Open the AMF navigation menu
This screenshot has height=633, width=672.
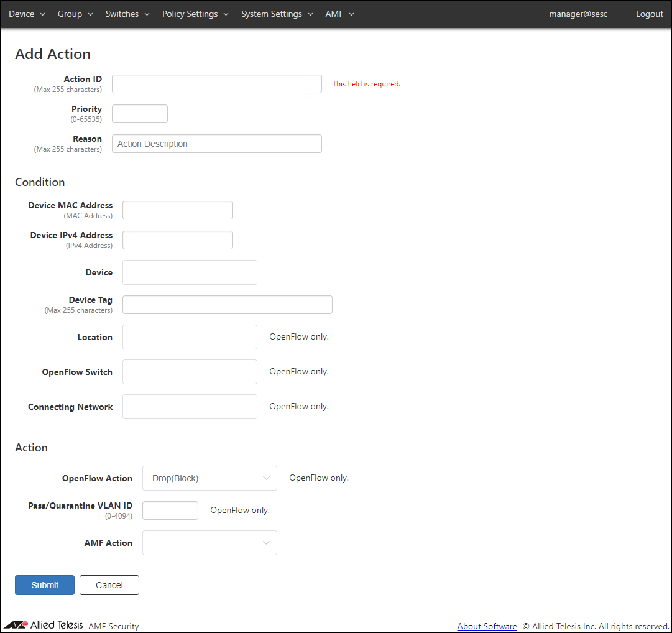click(339, 14)
